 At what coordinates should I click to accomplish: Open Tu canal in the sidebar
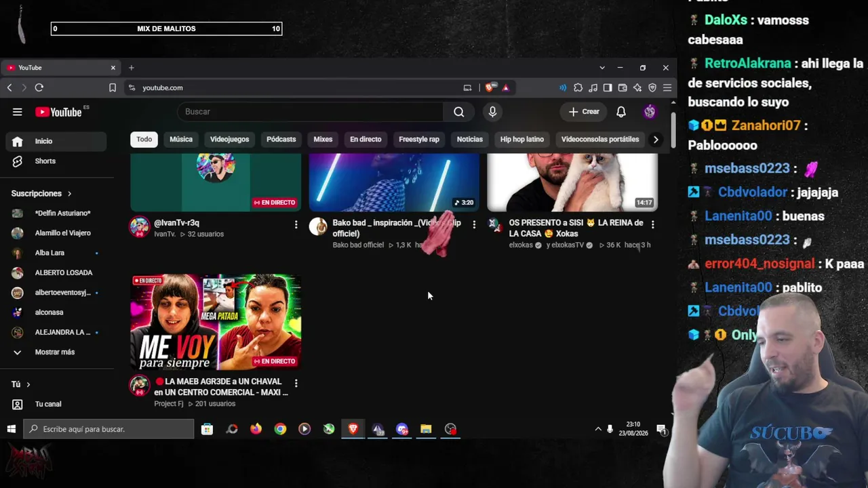point(56,404)
